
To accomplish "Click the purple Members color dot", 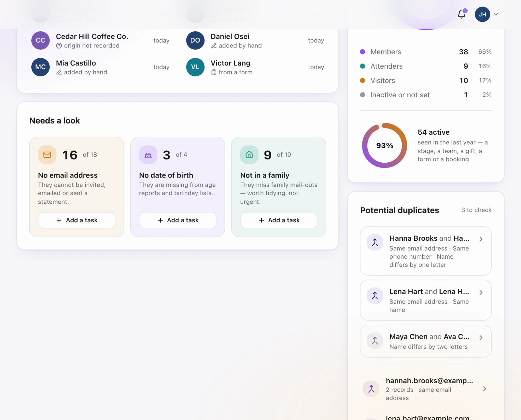I will (x=362, y=52).
